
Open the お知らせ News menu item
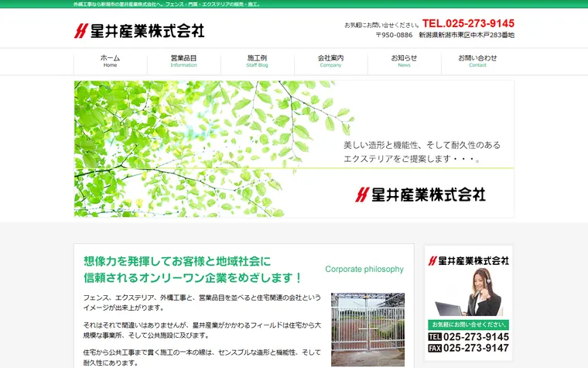(404, 61)
